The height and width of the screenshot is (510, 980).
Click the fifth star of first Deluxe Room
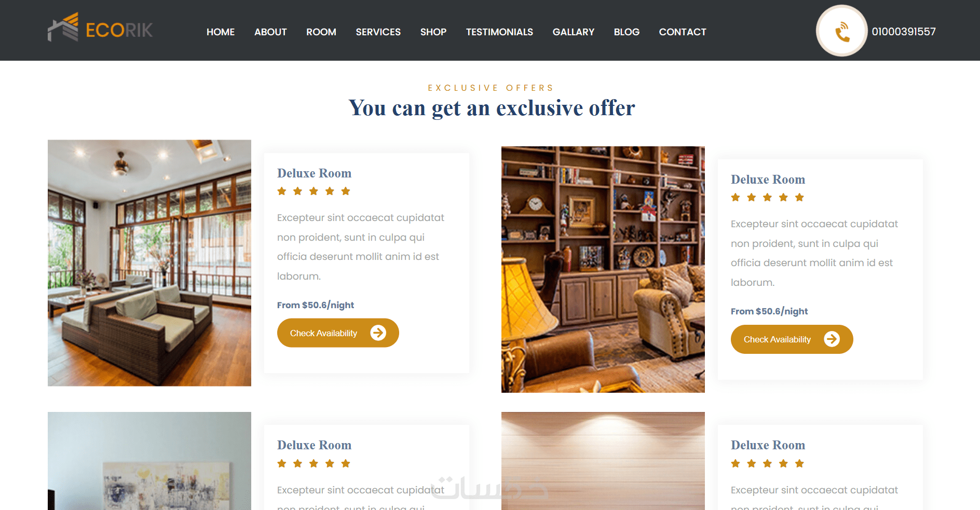[x=346, y=191]
